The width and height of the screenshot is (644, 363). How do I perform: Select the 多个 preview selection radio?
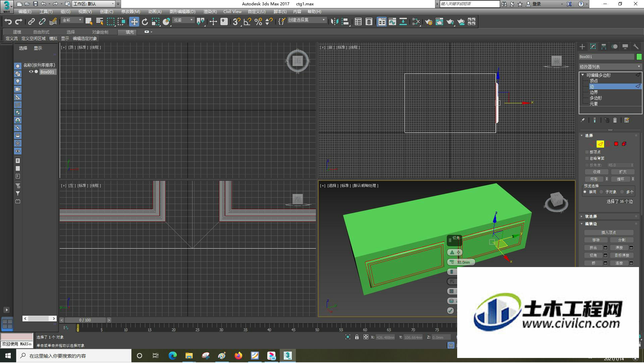(622, 192)
